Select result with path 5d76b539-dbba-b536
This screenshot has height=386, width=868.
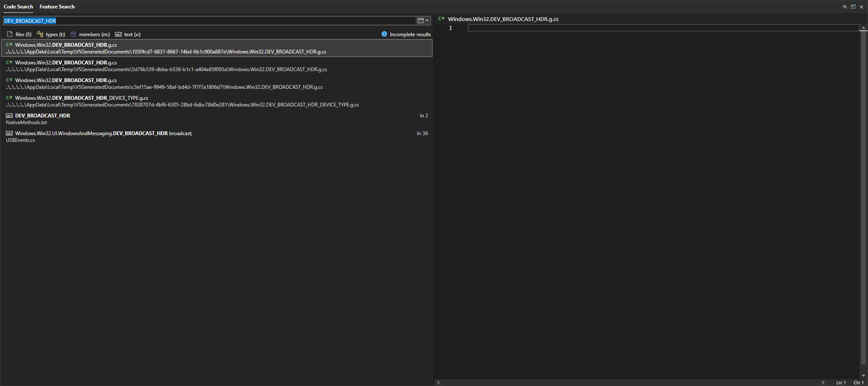[x=217, y=66]
